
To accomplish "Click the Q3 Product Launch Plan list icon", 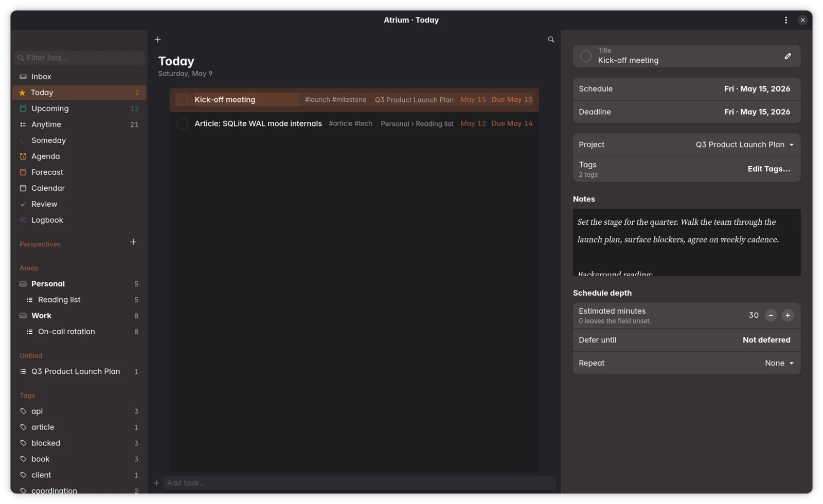I will pos(23,371).
